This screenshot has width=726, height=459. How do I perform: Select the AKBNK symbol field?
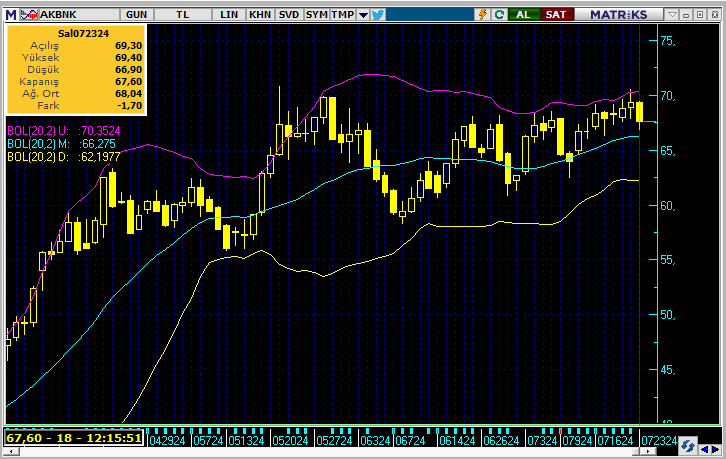[79, 14]
